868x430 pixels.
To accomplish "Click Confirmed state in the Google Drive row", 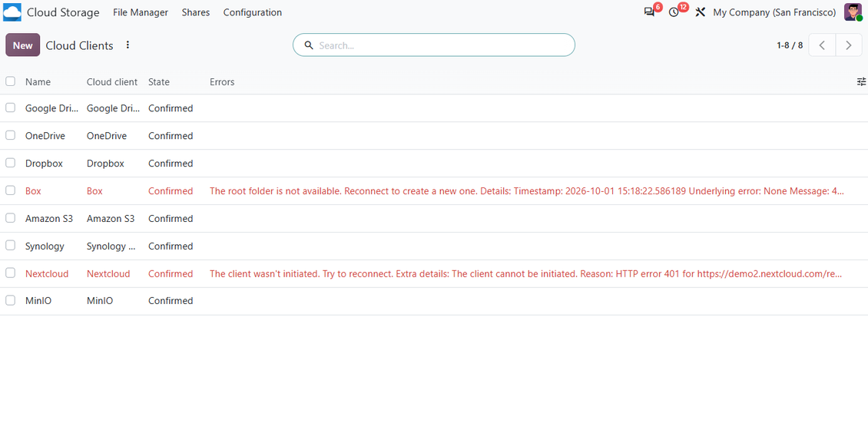I will click(x=171, y=108).
